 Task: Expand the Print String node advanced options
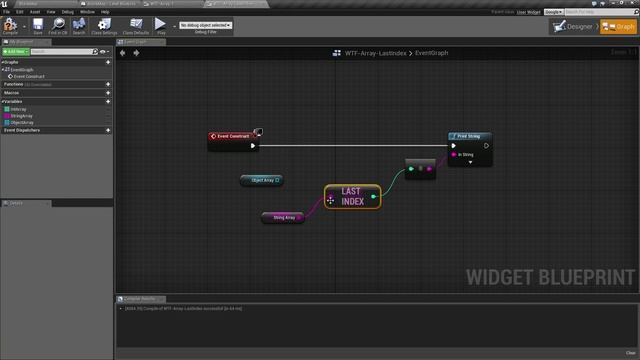click(x=470, y=162)
